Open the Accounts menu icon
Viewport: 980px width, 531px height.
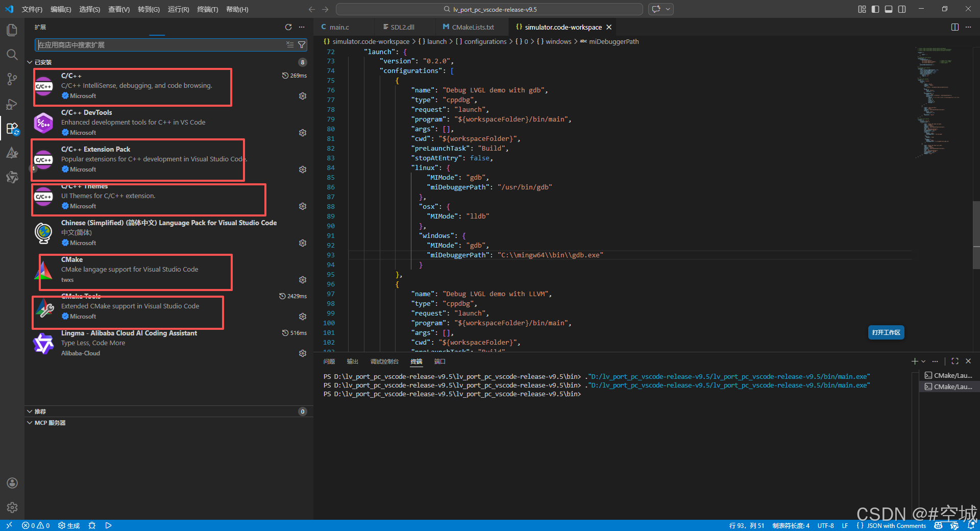coord(12,483)
